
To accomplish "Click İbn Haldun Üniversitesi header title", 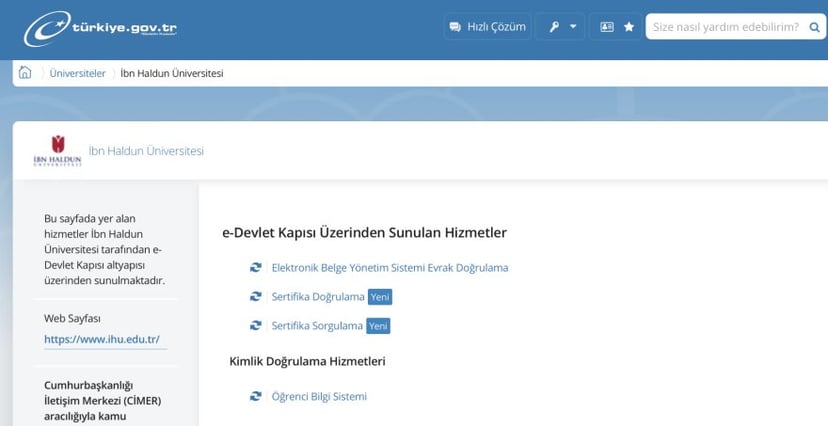I will pos(146,151).
